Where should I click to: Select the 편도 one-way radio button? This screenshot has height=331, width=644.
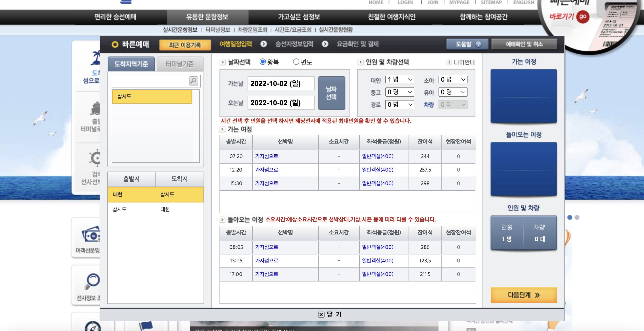pos(296,62)
